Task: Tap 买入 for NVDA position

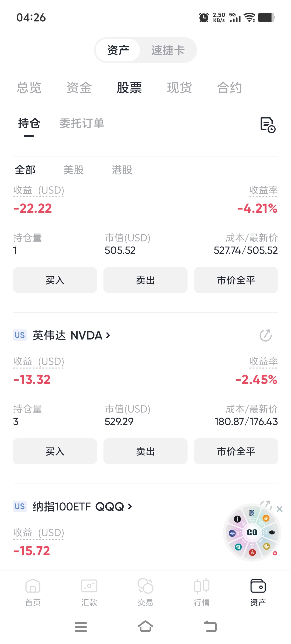Action: pos(55,451)
